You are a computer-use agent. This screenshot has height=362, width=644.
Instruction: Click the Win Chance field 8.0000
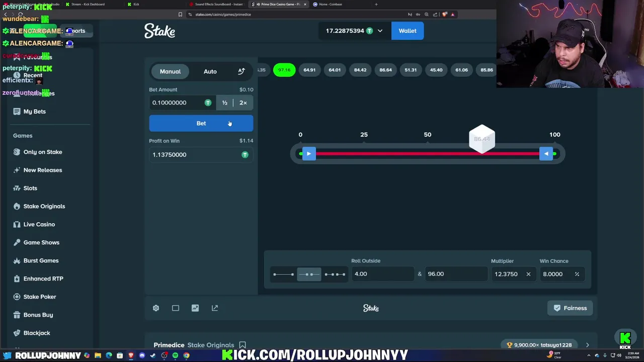pos(562,274)
